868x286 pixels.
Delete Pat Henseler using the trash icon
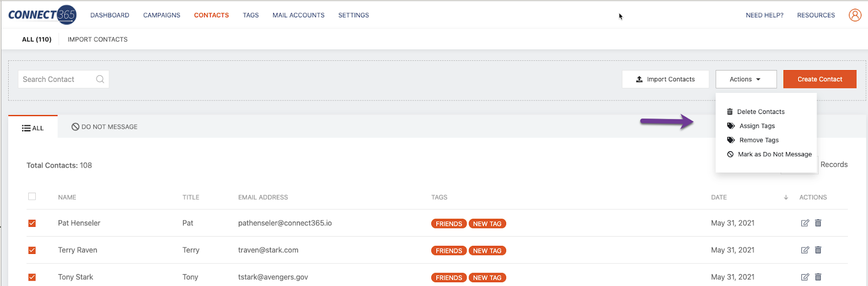pos(818,223)
